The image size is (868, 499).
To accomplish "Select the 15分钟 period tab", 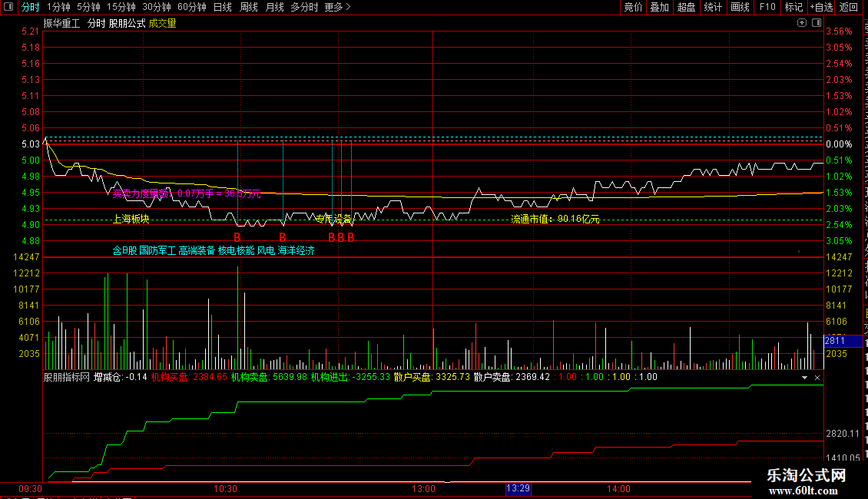I will pos(121,7).
